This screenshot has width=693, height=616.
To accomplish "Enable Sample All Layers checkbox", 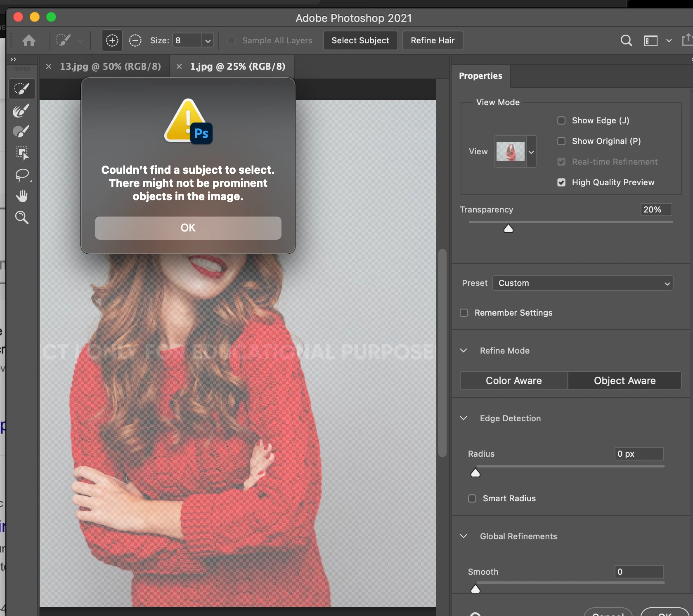I will coord(232,40).
